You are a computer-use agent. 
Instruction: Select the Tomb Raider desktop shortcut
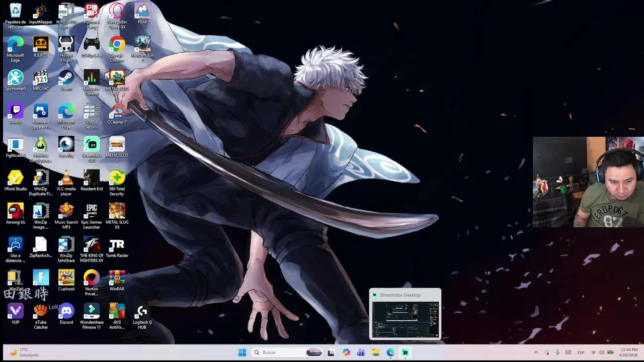[117, 247]
